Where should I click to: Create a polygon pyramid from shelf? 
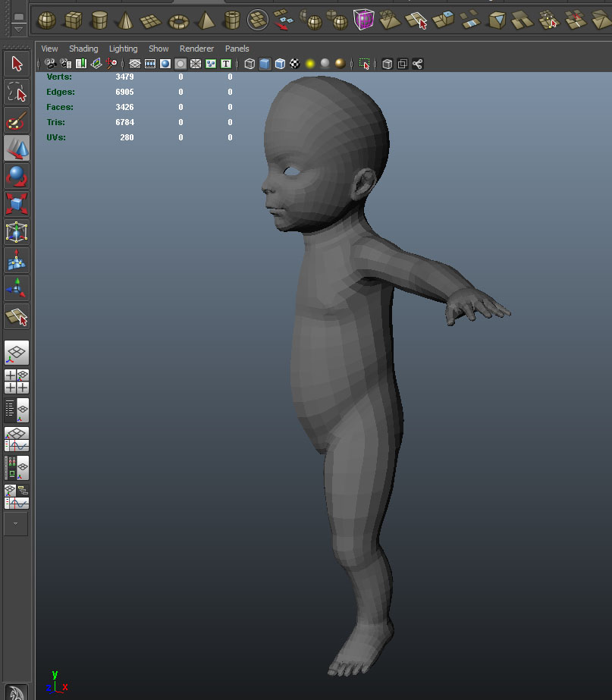click(206, 20)
